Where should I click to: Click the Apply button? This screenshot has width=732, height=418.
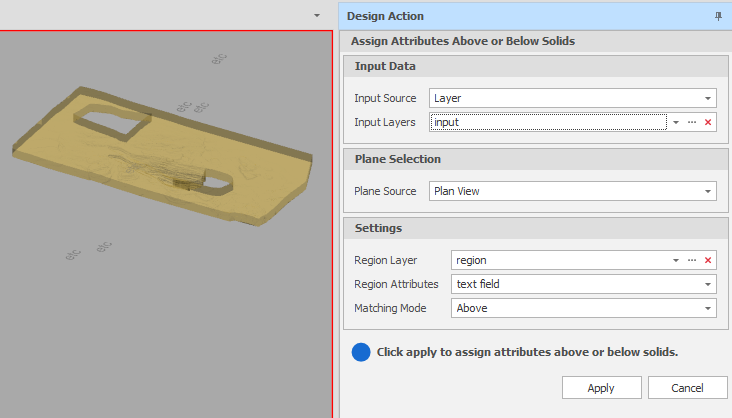(601, 388)
